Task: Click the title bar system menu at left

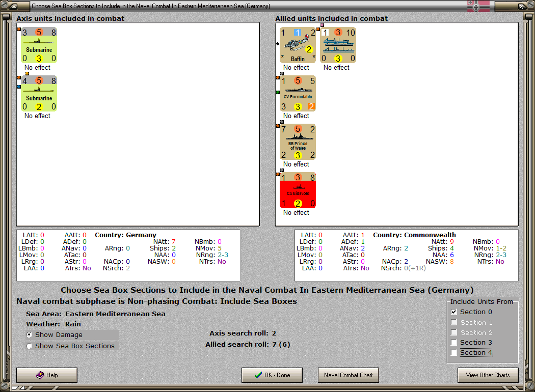Action: (13, 6)
